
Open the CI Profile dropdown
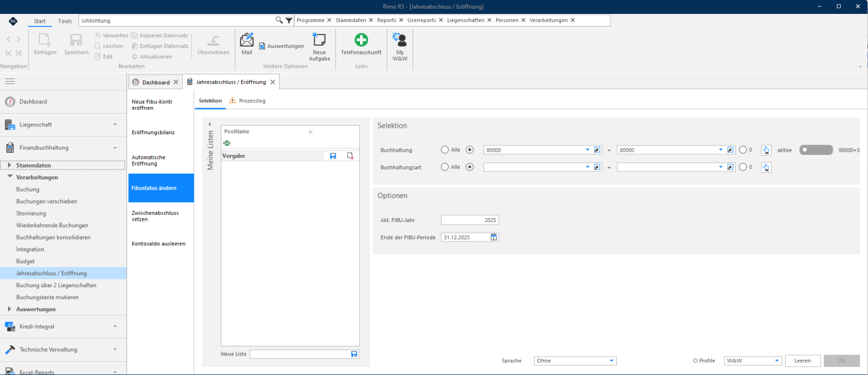776,361
